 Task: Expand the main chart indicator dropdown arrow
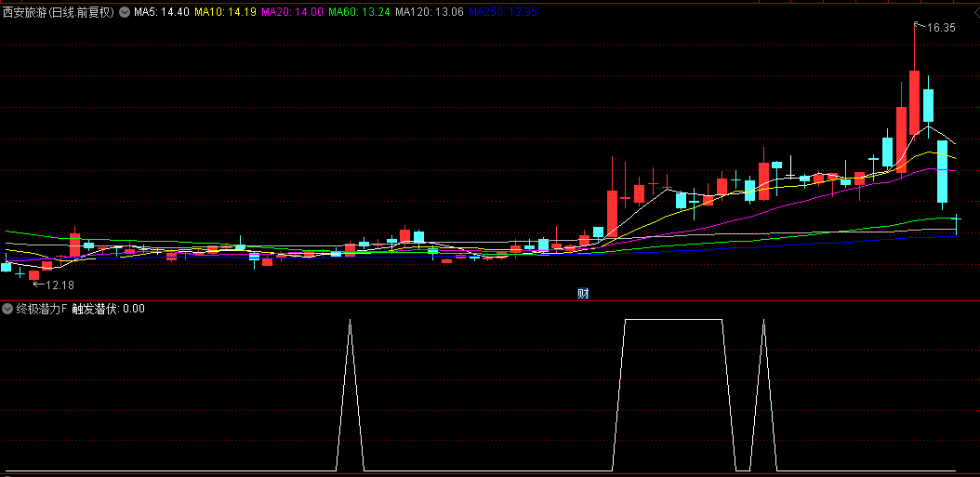coord(125,12)
